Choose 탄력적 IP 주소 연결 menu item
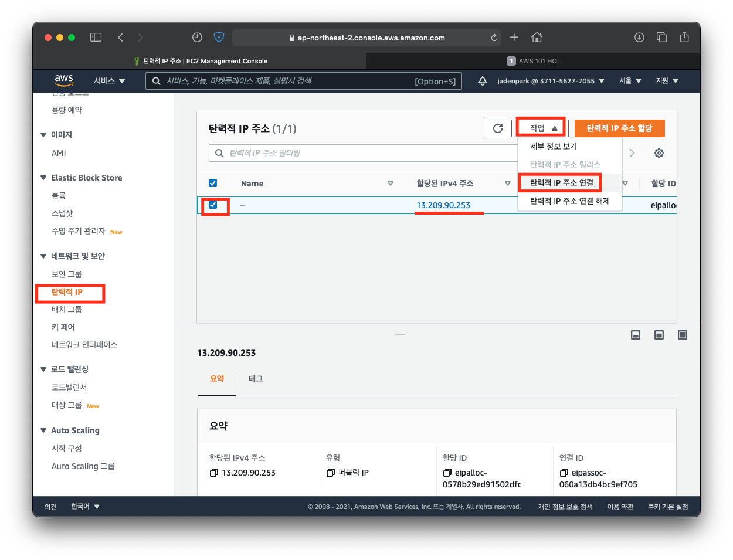Screen dimensions: 733x560 pyautogui.click(x=569, y=183)
